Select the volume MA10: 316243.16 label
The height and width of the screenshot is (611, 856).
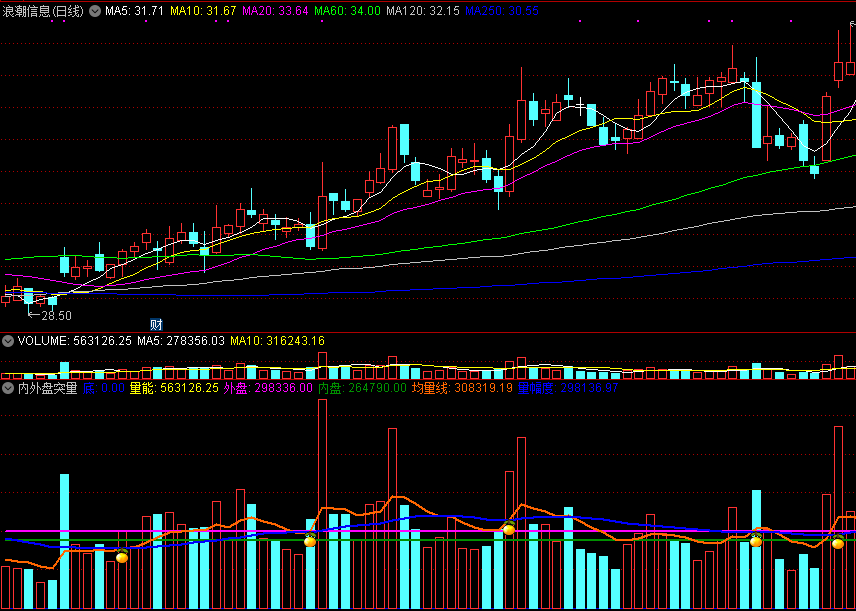pos(277,341)
